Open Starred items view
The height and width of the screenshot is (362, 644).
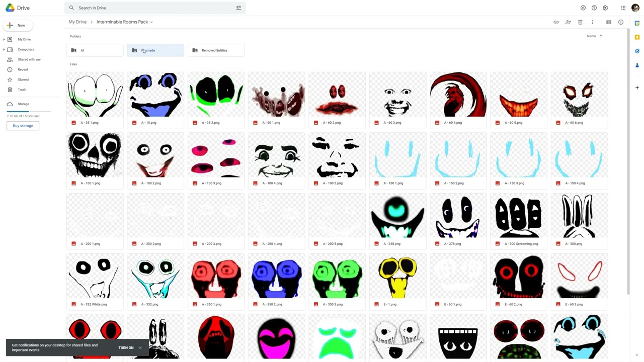[23, 79]
